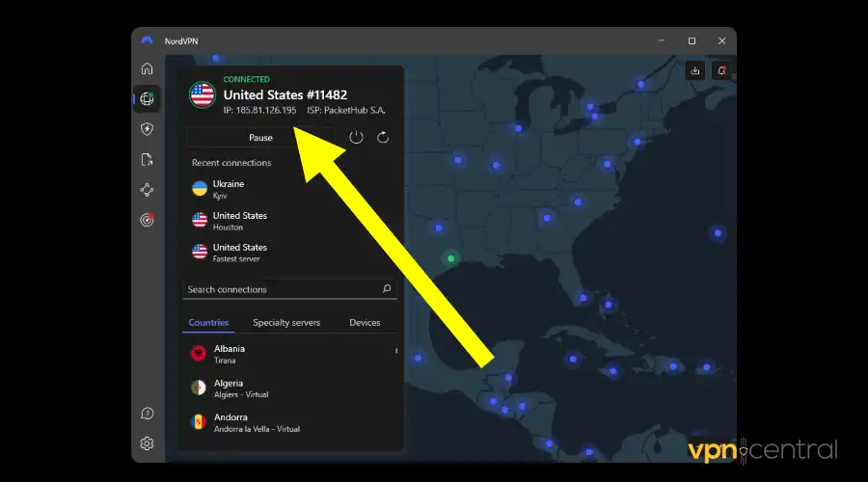Click the Andorra flag icon
This screenshot has width=868, height=482.
pyautogui.click(x=198, y=421)
